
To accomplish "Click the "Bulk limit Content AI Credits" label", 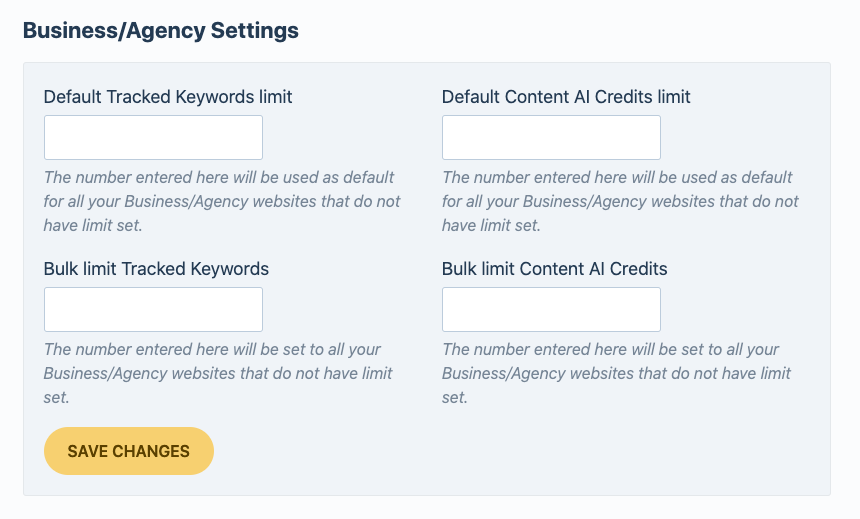I will point(554,269).
